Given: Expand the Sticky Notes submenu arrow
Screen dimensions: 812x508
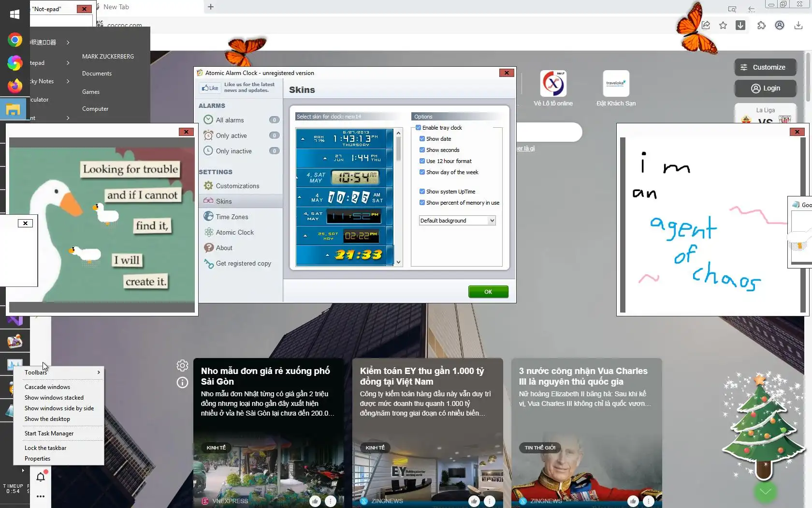Looking at the screenshot, I should (x=68, y=81).
